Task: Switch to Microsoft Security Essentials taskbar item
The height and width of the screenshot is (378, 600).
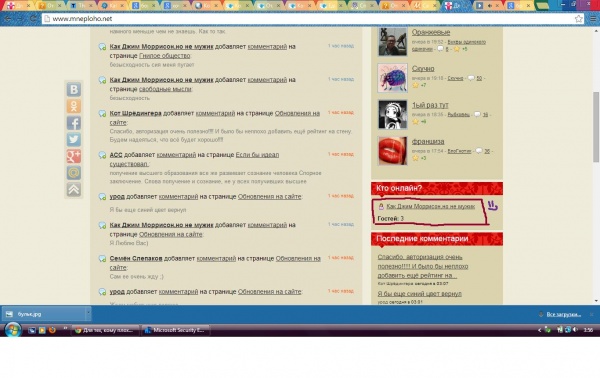Action: click(x=176, y=330)
